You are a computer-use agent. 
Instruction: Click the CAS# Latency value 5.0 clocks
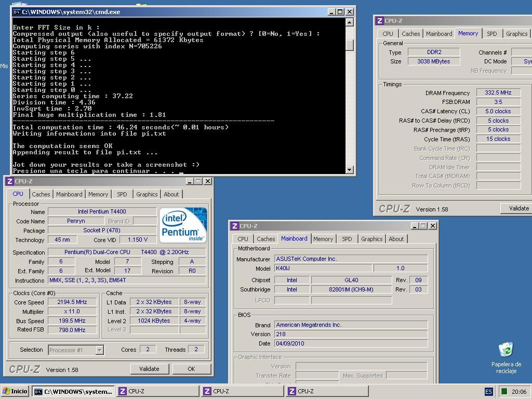click(498, 111)
